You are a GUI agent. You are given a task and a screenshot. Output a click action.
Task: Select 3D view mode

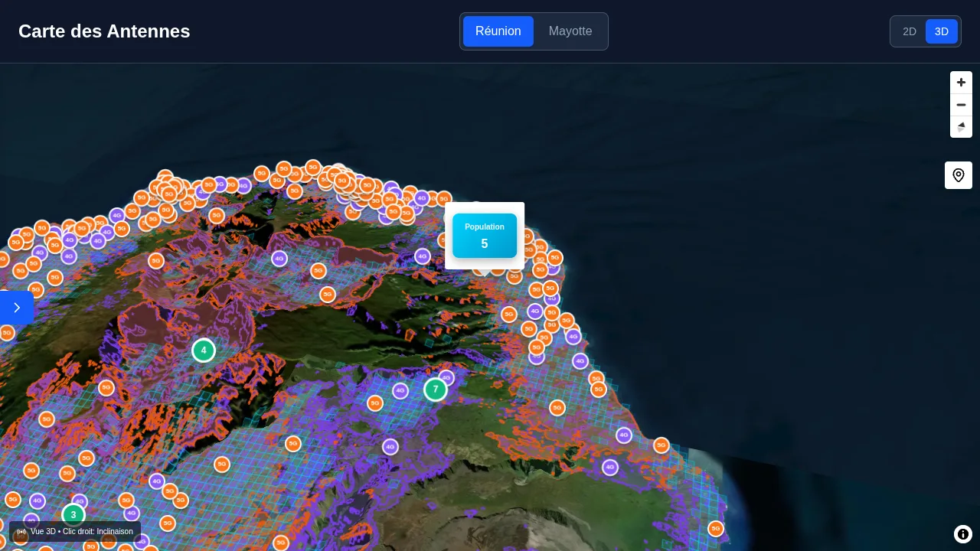[x=942, y=31]
